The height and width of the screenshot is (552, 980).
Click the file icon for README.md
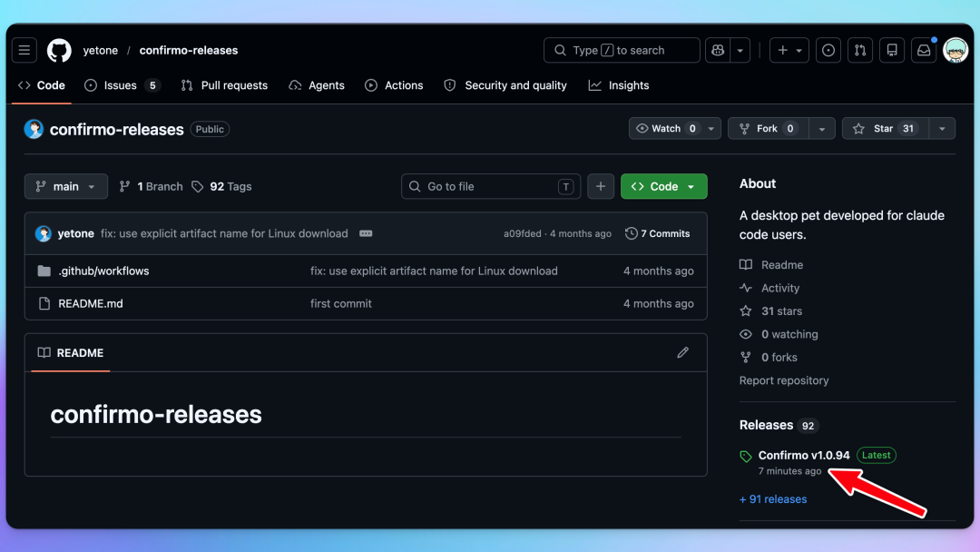tap(44, 303)
